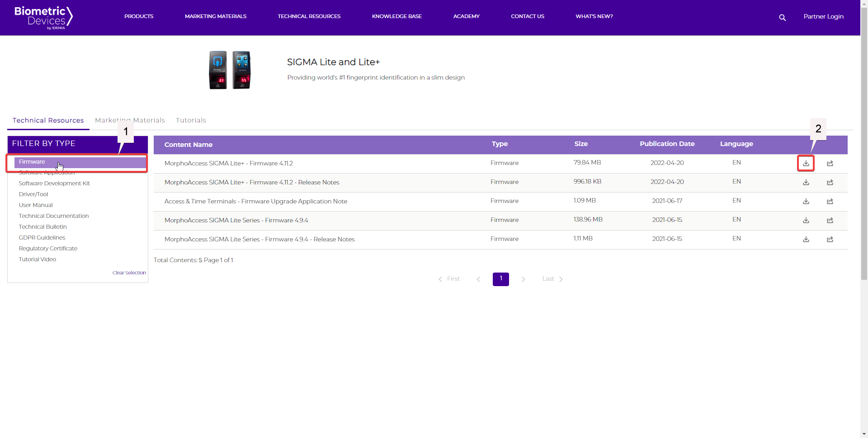
Task: Go to Last page in pagination
Action: (x=552, y=279)
